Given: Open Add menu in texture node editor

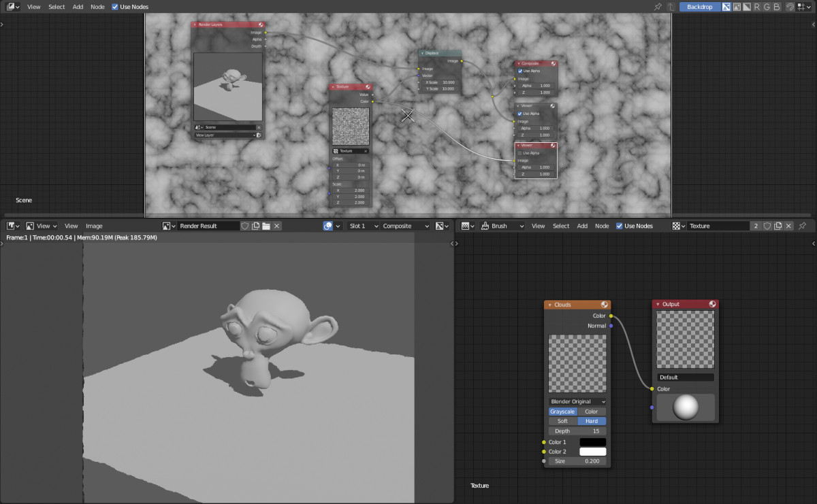Looking at the screenshot, I should 582,226.
